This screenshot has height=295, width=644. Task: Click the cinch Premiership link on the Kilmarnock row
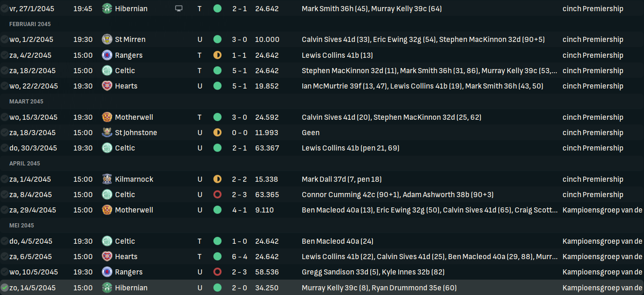pyautogui.click(x=593, y=179)
